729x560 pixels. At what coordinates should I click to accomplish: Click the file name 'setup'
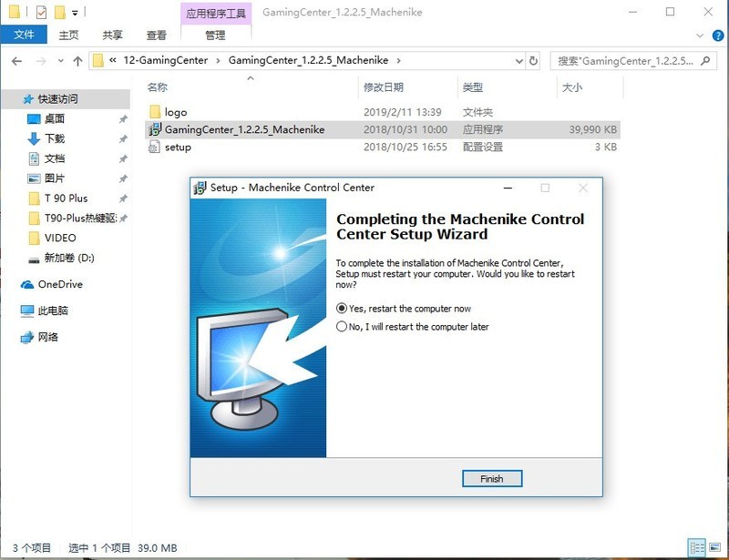point(178,148)
